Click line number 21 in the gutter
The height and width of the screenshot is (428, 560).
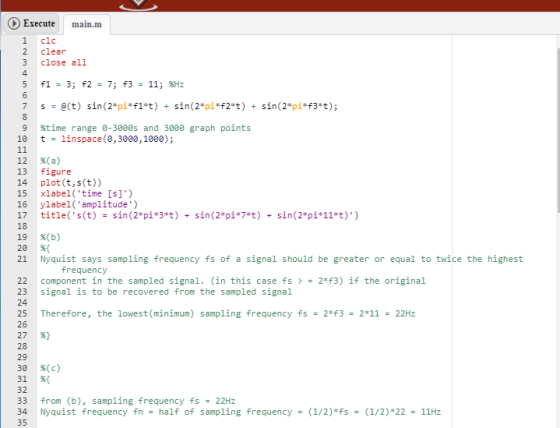tap(22, 259)
